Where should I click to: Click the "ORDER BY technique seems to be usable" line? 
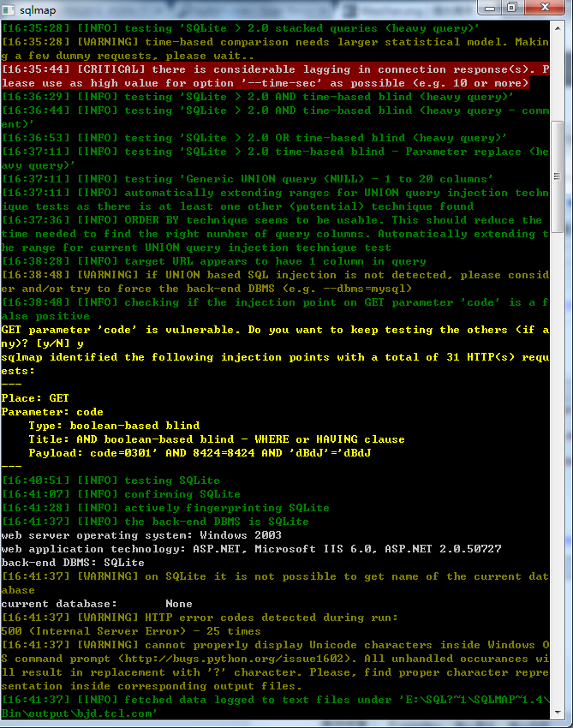[275, 234]
